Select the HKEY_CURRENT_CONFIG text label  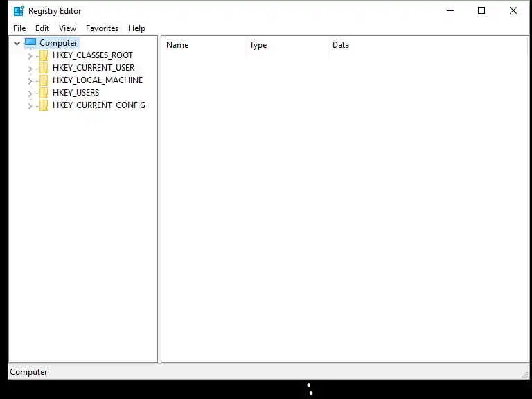[99, 105]
